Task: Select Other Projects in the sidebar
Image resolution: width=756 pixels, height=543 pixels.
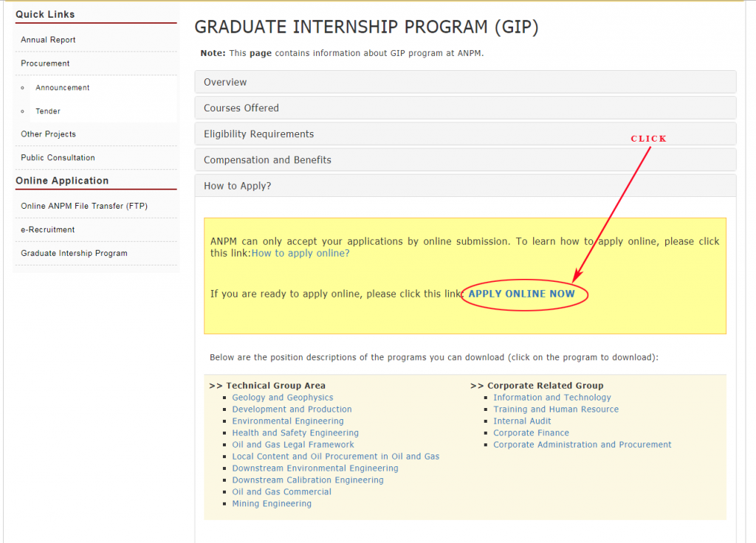Action: point(48,134)
